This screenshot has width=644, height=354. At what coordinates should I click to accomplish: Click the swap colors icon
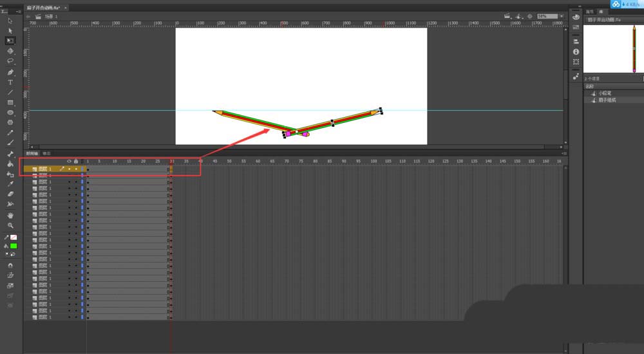click(13, 254)
